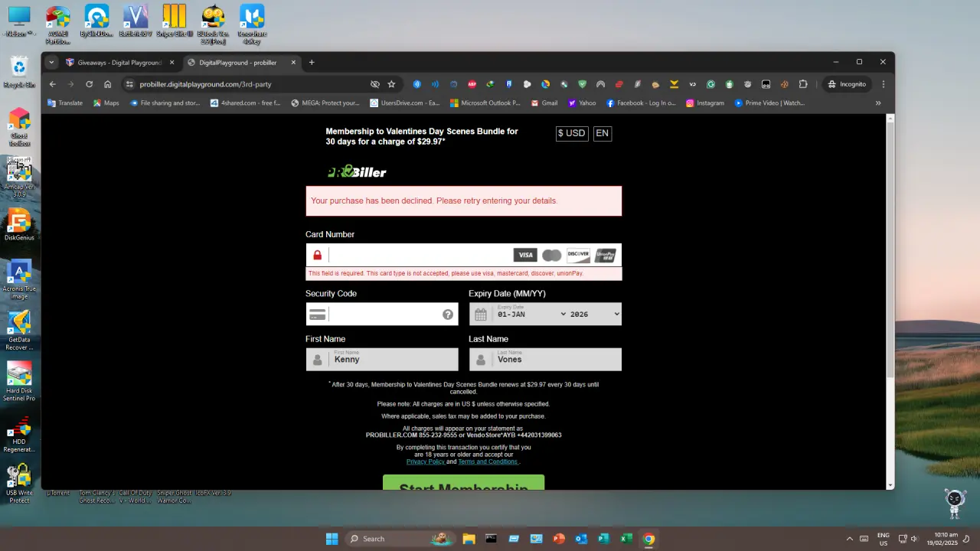Open Excel from the taskbar
980x551 pixels.
point(626,539)
